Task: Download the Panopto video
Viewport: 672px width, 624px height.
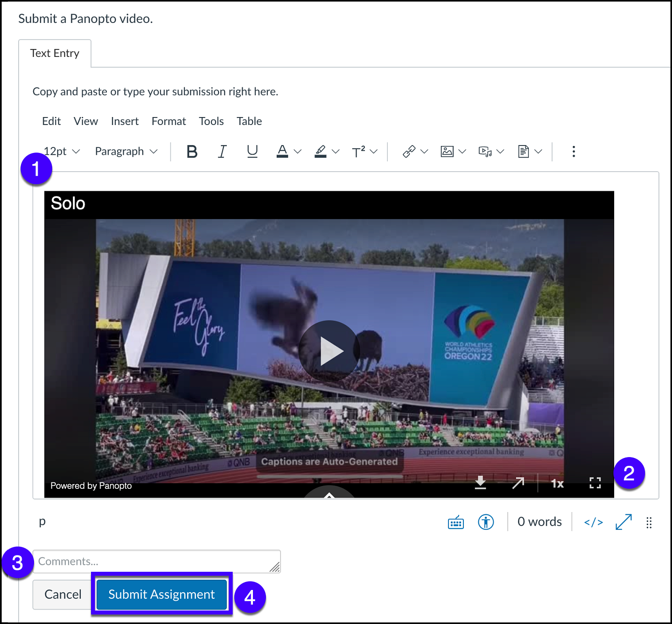Action: [x=480, y=483]
